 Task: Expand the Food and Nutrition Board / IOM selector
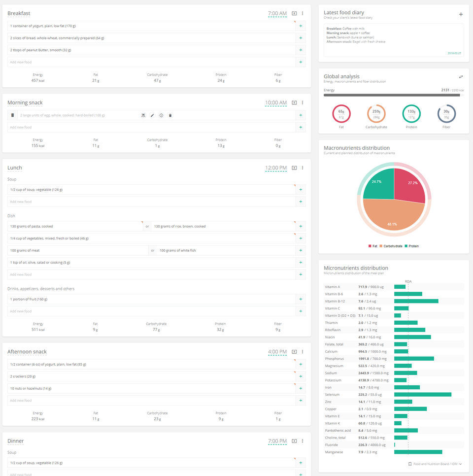click(435, 464)
